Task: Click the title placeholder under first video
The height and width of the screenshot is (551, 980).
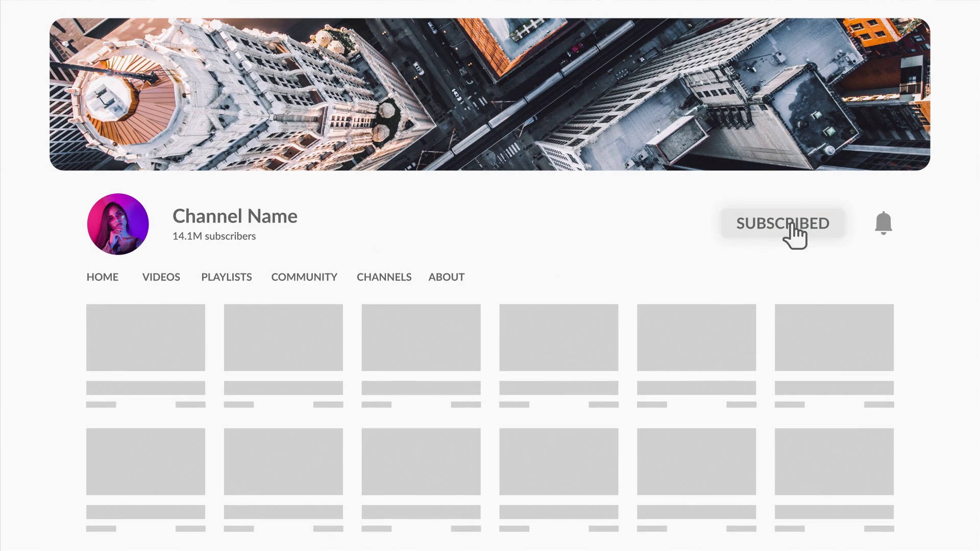Action: [x=145, y=388]
